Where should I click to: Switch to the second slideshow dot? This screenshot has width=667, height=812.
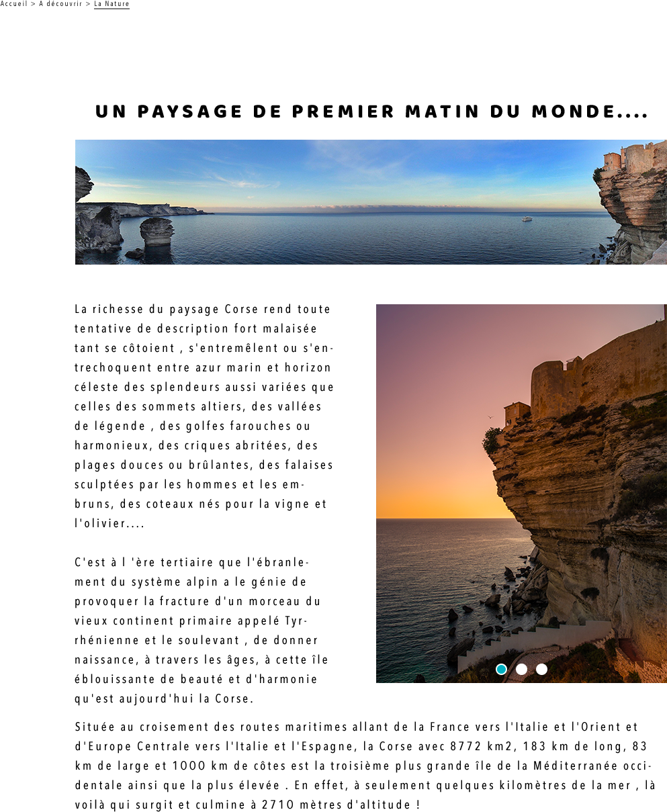pos(521,669)
